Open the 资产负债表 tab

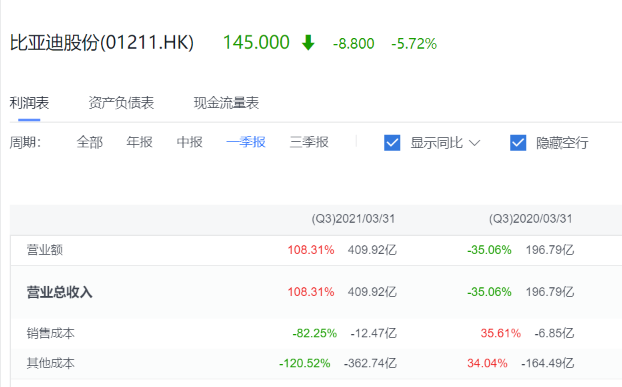pyautogui.click(x=121, y=103)
